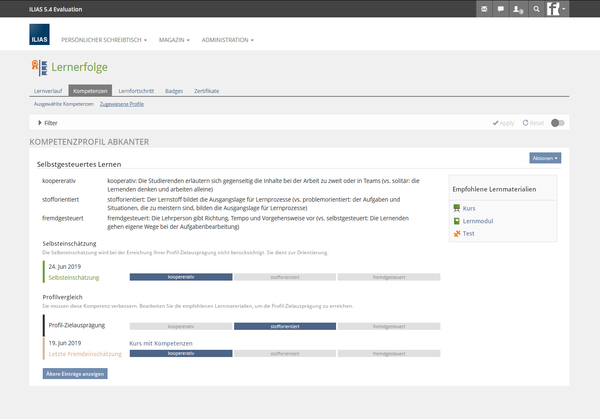Open the Aktionen dropdown

coord(545,158)
